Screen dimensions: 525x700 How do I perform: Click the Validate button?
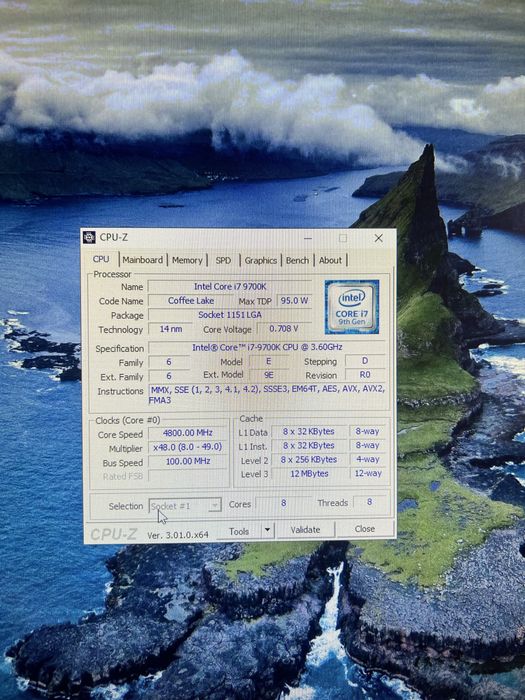305,529
